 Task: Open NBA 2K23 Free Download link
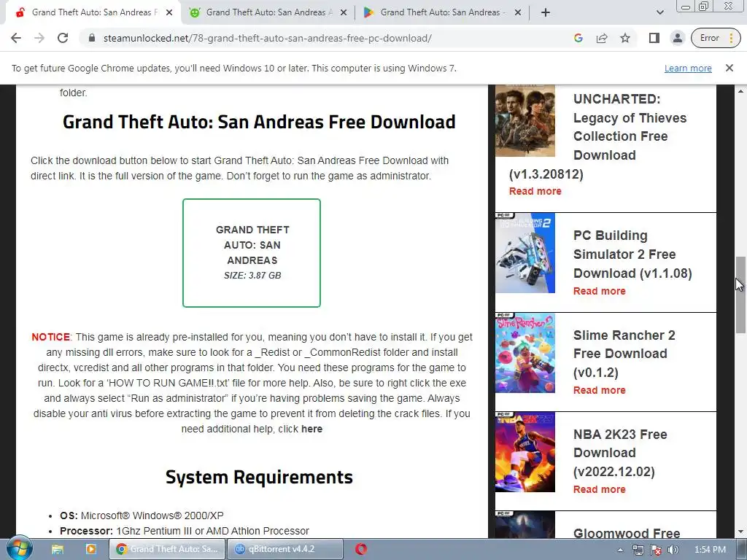620,453
